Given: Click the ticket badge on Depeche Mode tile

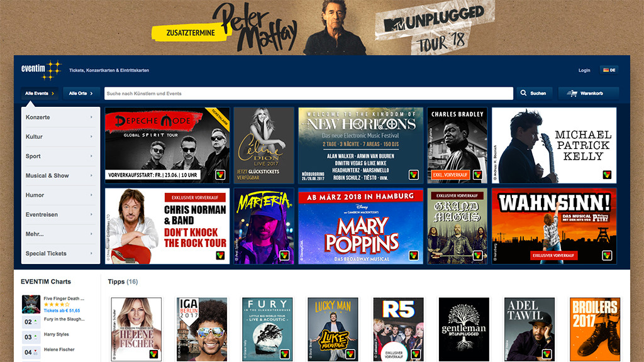Looking at the screenshot, I should (x=220, y=175).
